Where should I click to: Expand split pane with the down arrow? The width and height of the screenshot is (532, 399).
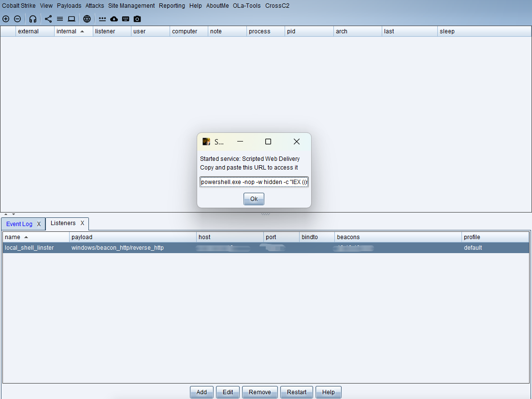(14, 214)
